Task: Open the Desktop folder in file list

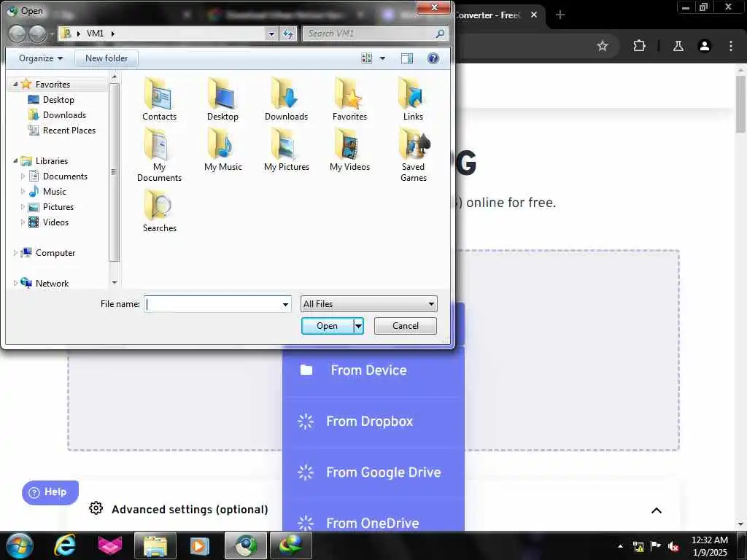Action: [x=222, y=99]
